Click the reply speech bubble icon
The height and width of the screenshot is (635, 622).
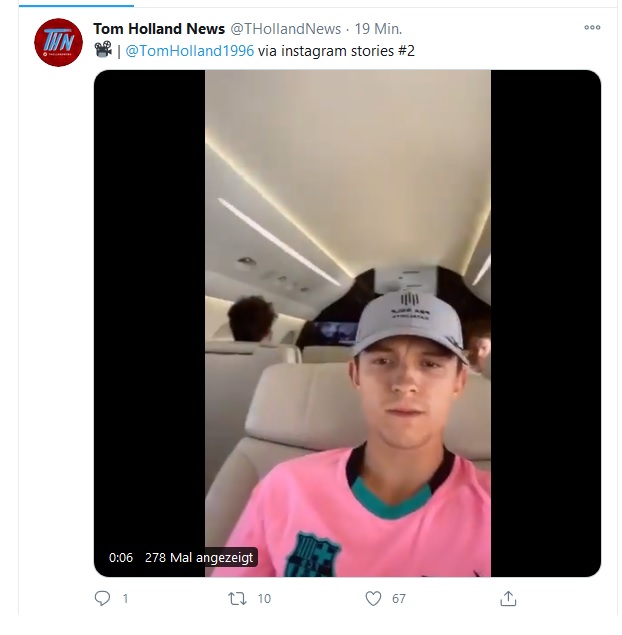102,598
